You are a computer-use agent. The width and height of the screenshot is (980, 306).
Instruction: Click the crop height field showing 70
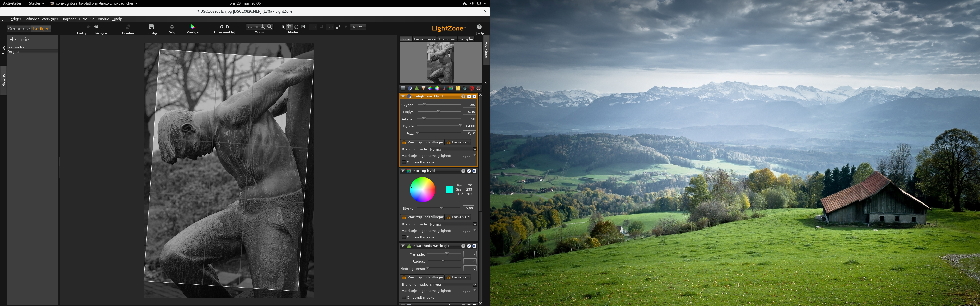click(x=330, y=27)
